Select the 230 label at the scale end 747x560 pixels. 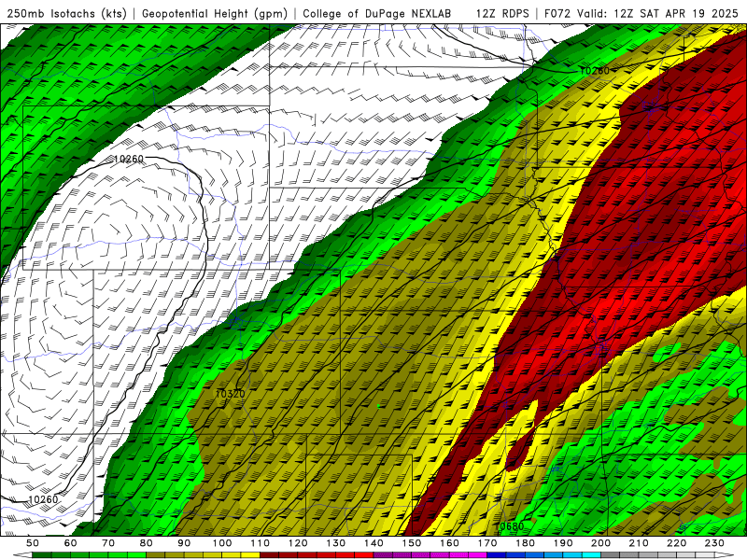point(714,543)
